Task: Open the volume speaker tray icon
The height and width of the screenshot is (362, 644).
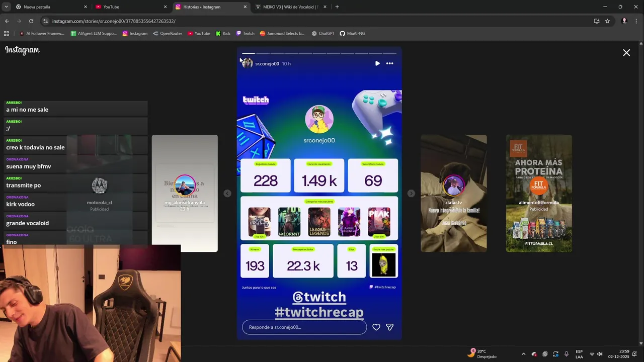Action: pyautogui.click(x=600, y=354)
